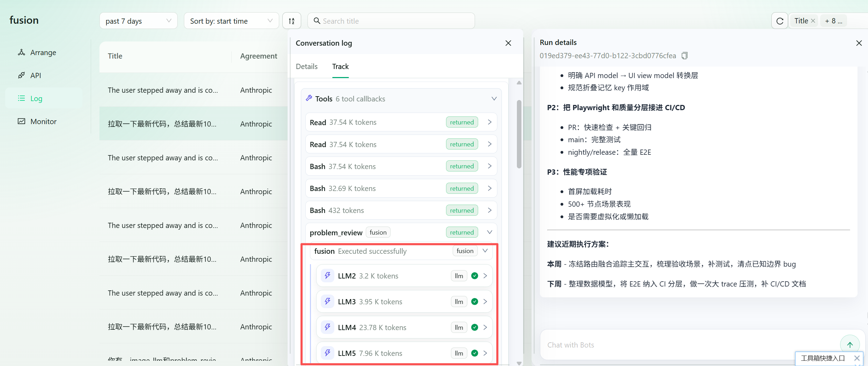Open the past 7 days dropdown
The height and width of the screenshot is (366, 868).
[139, 21]
